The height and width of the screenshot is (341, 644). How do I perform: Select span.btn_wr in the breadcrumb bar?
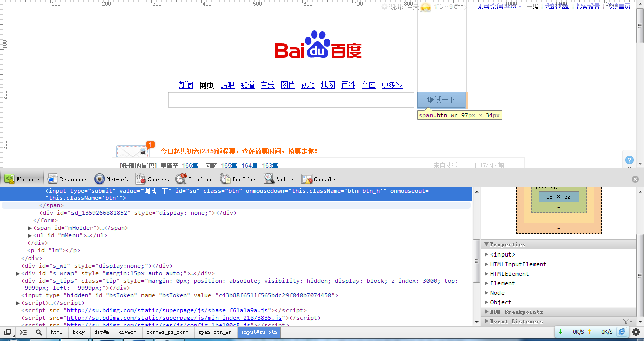click(x=214, y=332)
